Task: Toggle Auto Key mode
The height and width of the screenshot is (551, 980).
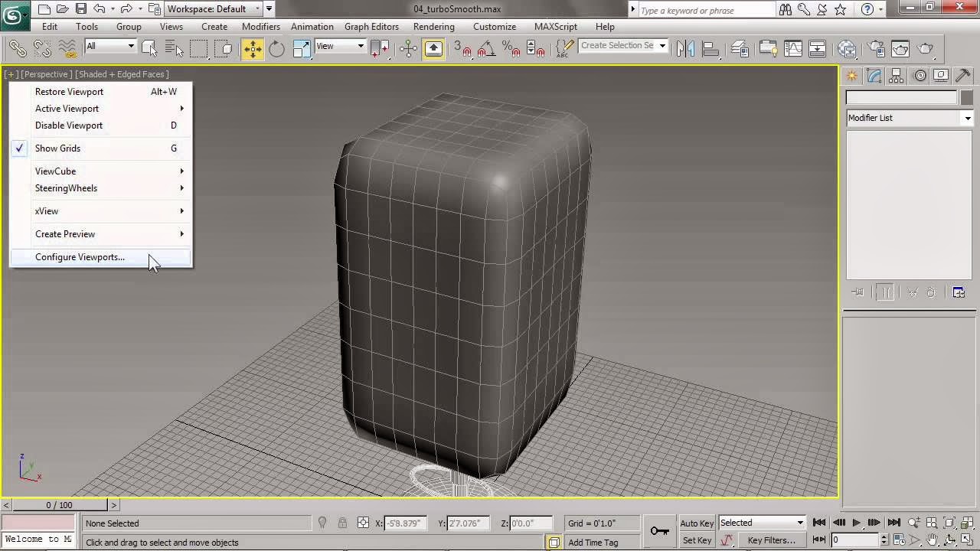Action: coord(697,523)
